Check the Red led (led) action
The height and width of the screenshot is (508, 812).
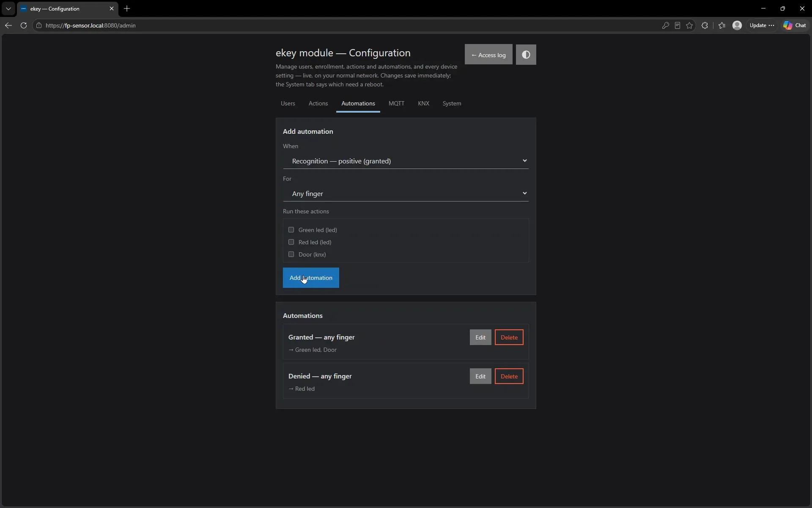point(291,242)
